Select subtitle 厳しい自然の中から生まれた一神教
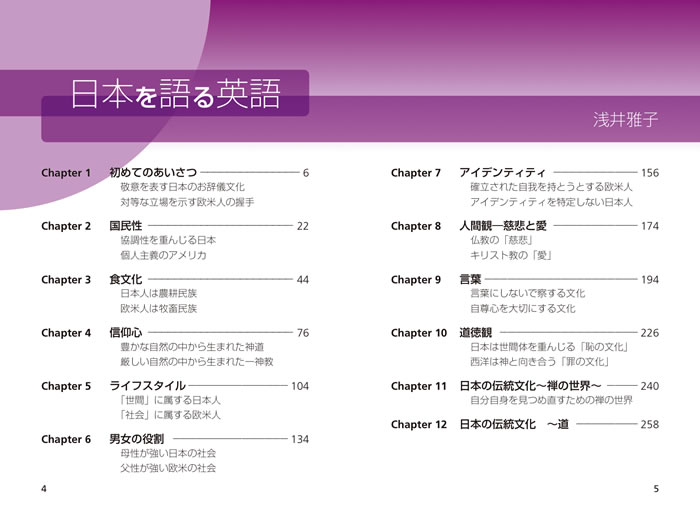 tap(197, 361)
